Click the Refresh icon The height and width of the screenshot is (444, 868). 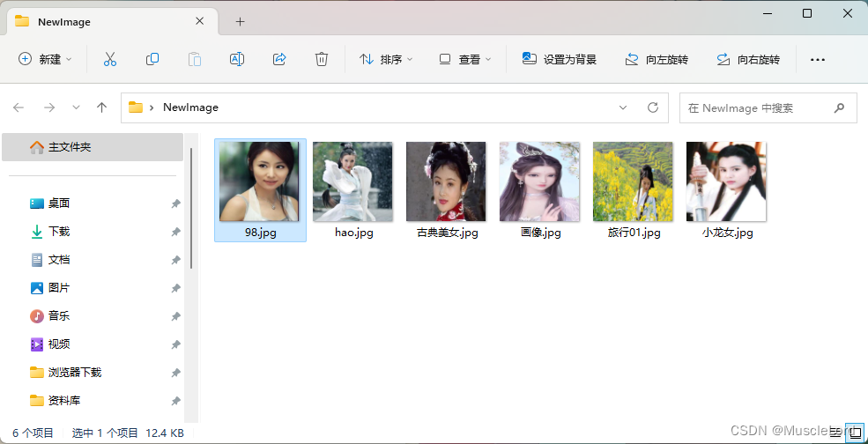pyautogui.click(x=653, y=107)
